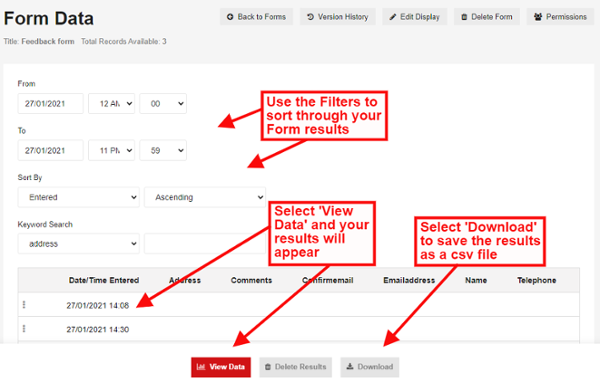Click the Download button

[x=370, y=367]
